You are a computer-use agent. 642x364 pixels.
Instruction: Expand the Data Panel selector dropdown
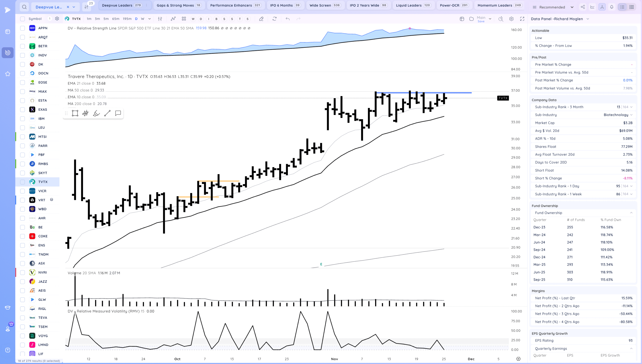(588, 19)
